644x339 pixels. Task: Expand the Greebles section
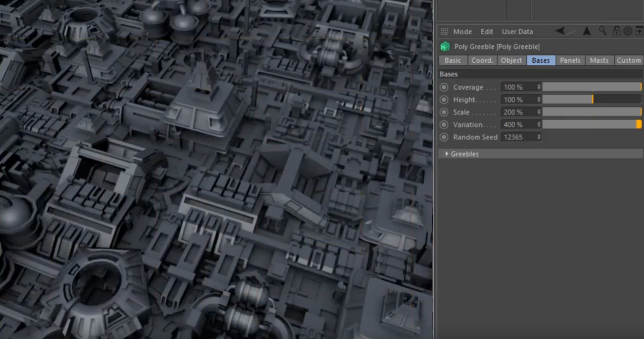click(447, 154)
